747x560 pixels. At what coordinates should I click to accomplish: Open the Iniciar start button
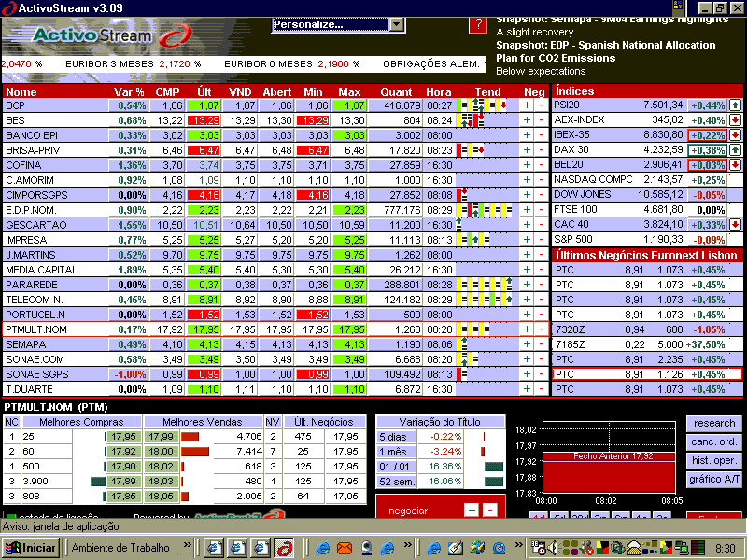click(x=31, y=548)
